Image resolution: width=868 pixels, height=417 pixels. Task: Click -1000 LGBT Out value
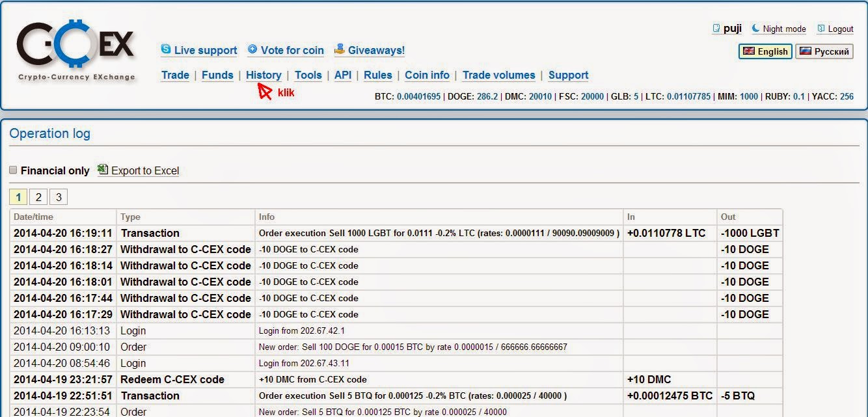click(750, 233)
